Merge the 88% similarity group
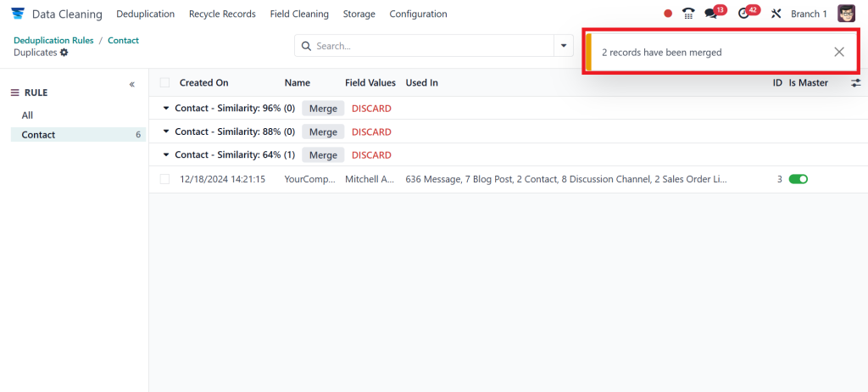 pyautogui.click(x=323, y=132)
